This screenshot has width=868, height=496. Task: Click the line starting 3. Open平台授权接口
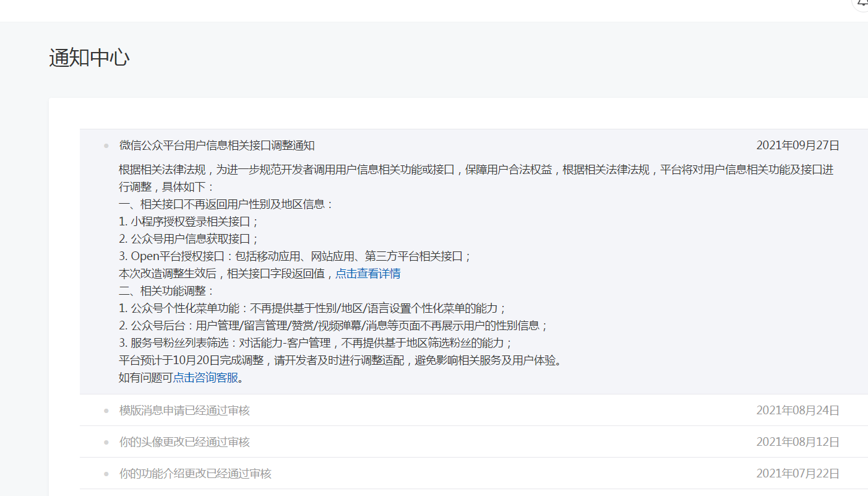pos(295,256)
